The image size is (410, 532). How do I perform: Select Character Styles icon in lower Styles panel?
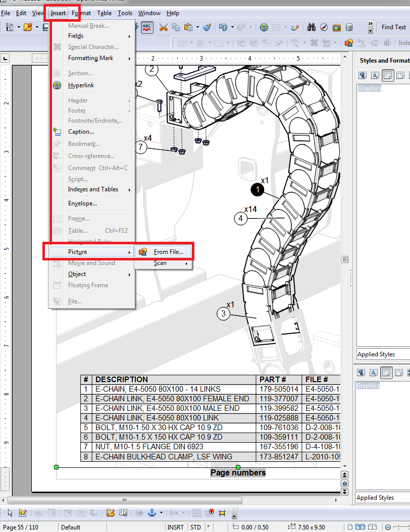(374, 373)
